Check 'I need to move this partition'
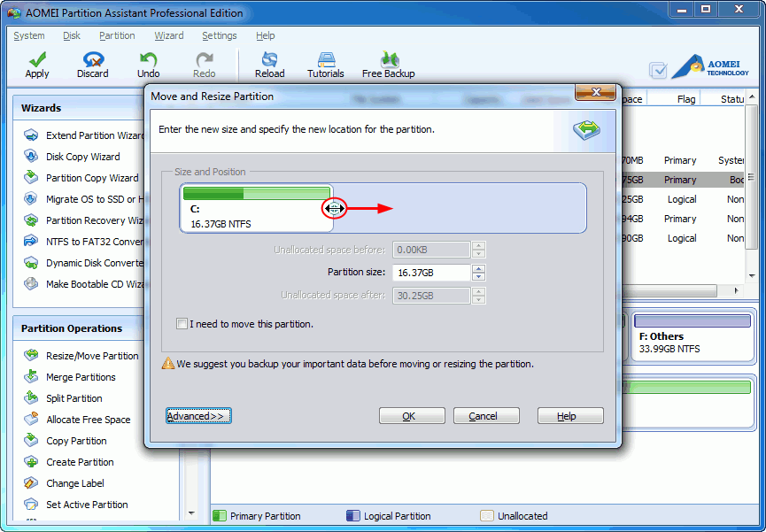The width and height of the screenshot is (766, 532). pos(182,324)
